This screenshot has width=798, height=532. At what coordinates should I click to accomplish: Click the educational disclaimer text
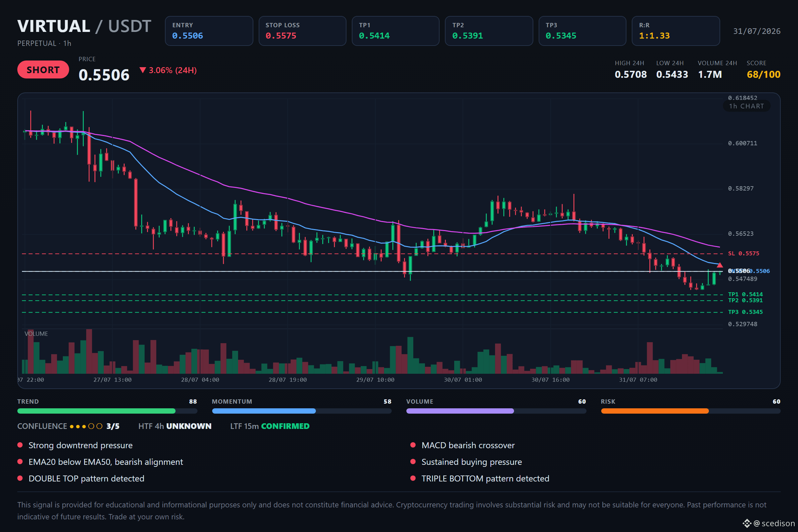click(392, 511)
